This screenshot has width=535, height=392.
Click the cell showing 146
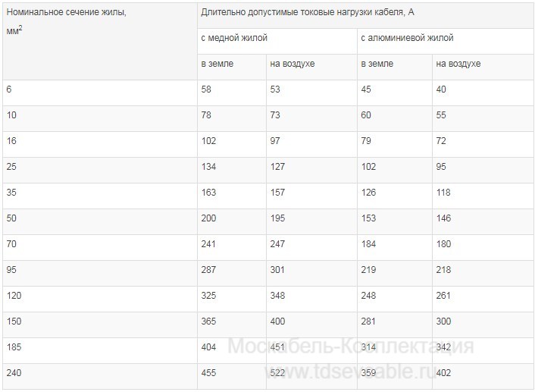point(443,218)
